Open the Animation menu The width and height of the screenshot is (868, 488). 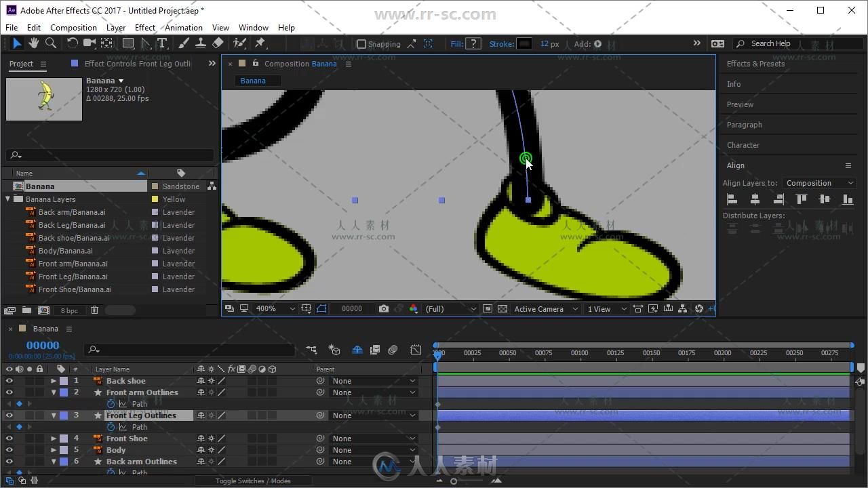(184, 28)
